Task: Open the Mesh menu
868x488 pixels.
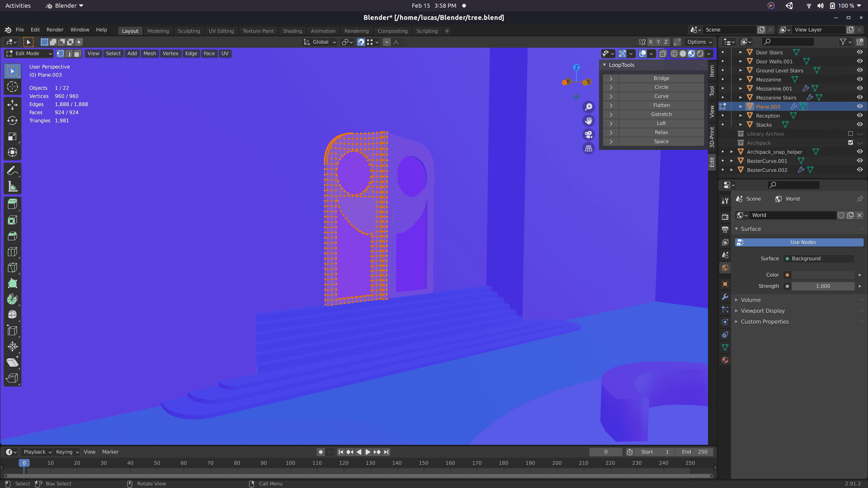Action: 149,54
